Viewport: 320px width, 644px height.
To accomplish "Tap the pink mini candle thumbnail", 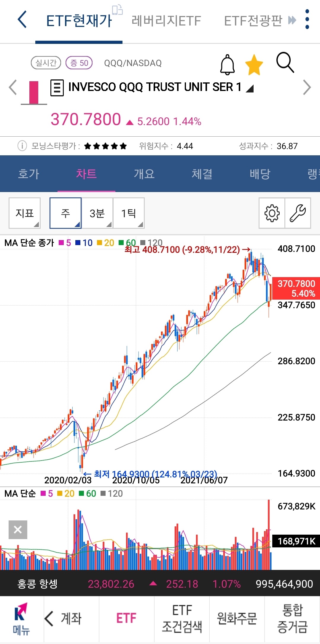I will click(x=34, y=93).
